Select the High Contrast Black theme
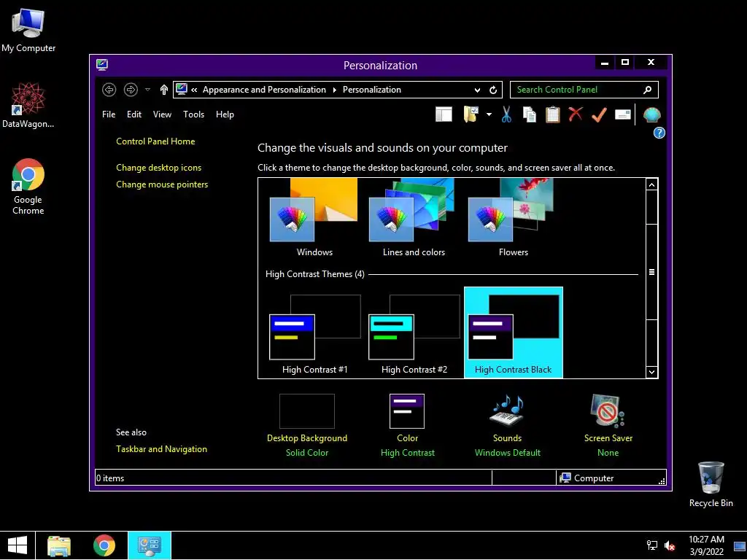This screenshot has height=560, width=747. 513,332
